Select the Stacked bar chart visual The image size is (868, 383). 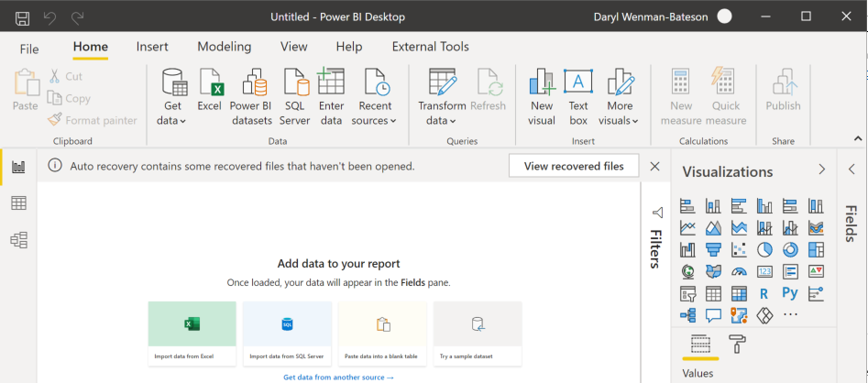pyautogui.click(x=687, y=206)
